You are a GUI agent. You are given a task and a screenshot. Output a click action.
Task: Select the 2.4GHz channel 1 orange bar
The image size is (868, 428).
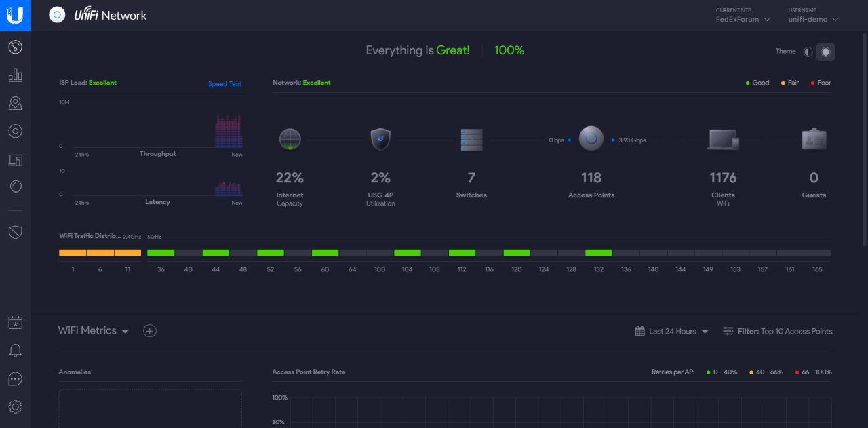click(x=73, y=252)
